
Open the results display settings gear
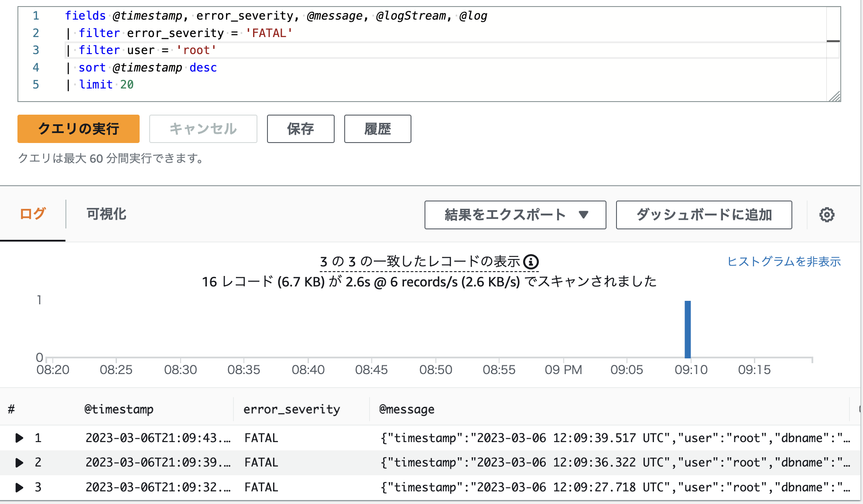click(827, 215)
